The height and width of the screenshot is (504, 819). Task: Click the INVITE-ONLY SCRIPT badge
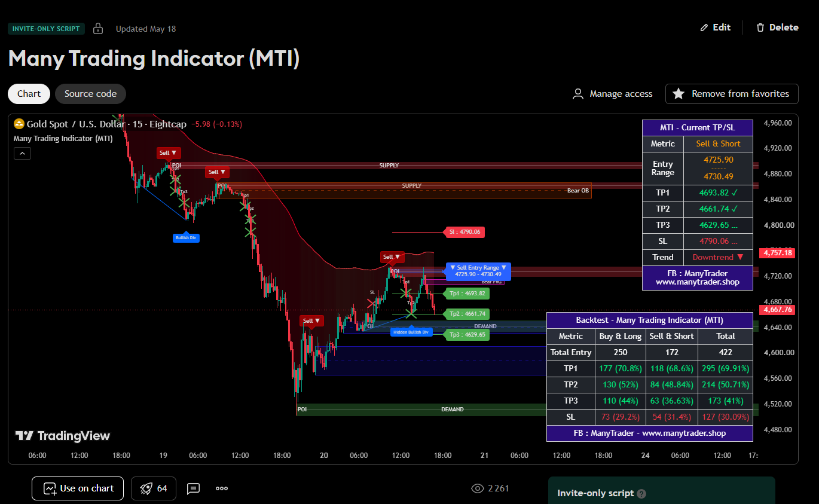pyautogui.click(x=47, y=29)
